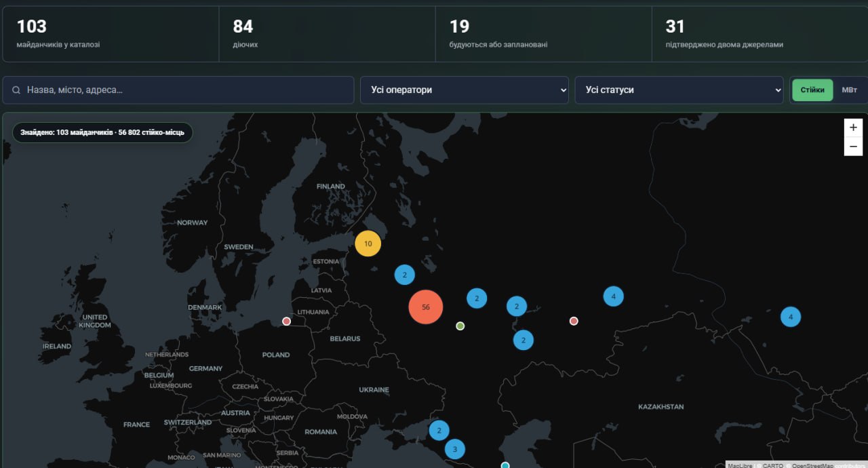
Task: Click the IRELAND label on the map
Action: pos(57,346)
